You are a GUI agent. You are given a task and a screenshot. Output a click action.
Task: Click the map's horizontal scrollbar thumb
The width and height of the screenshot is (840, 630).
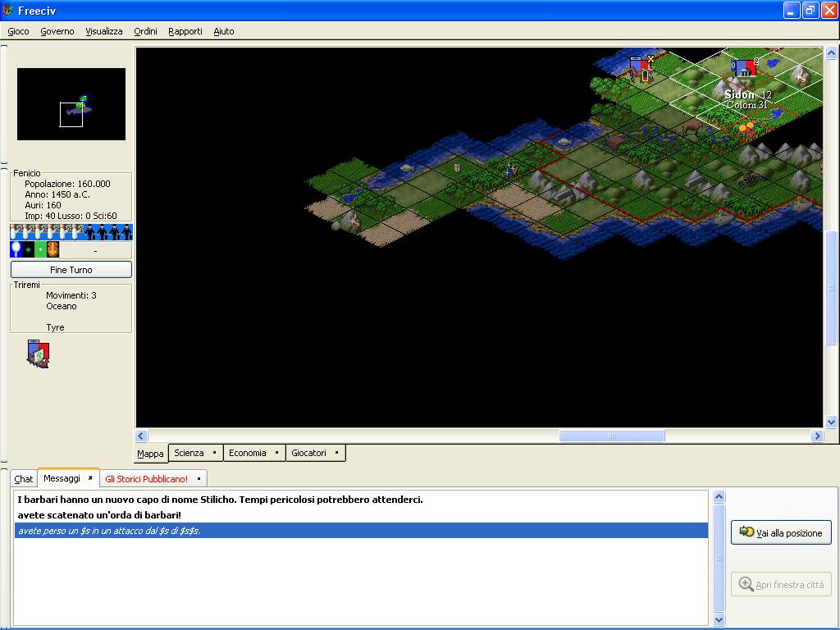coord(612,436)
